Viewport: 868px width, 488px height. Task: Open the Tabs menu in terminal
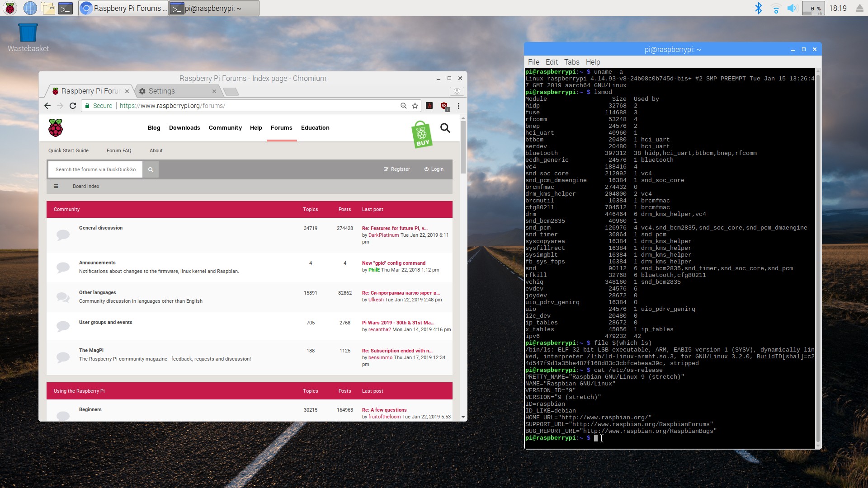click(571, 62)
